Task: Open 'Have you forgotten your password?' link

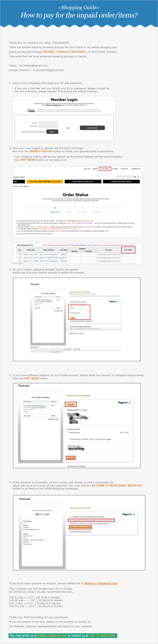Action: (33, 131)
